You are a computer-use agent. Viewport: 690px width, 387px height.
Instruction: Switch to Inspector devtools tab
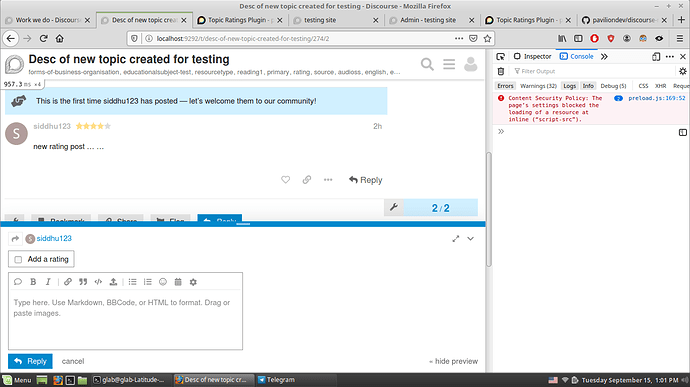[x=532, y=56]
